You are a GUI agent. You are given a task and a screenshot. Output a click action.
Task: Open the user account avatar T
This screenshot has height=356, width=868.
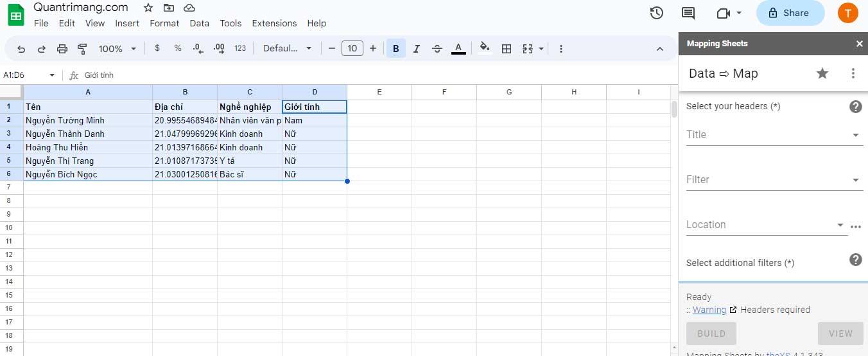tap(847, 13)
